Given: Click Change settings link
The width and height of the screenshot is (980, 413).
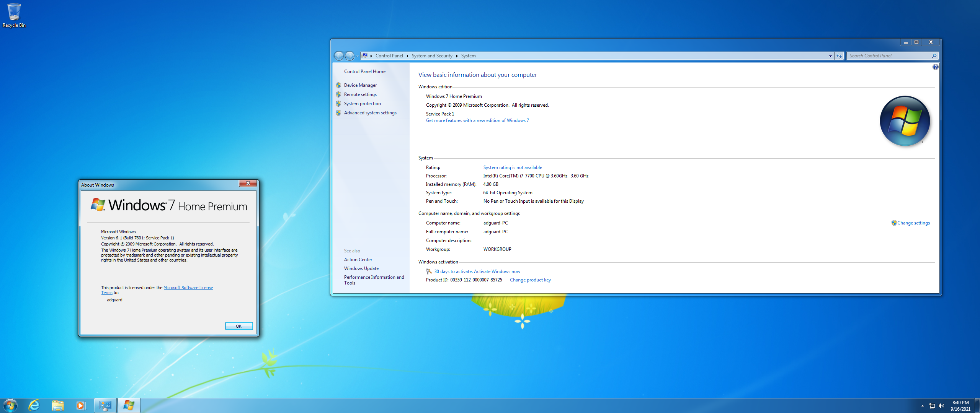Looking at the screenshot, I should [913, 223].
